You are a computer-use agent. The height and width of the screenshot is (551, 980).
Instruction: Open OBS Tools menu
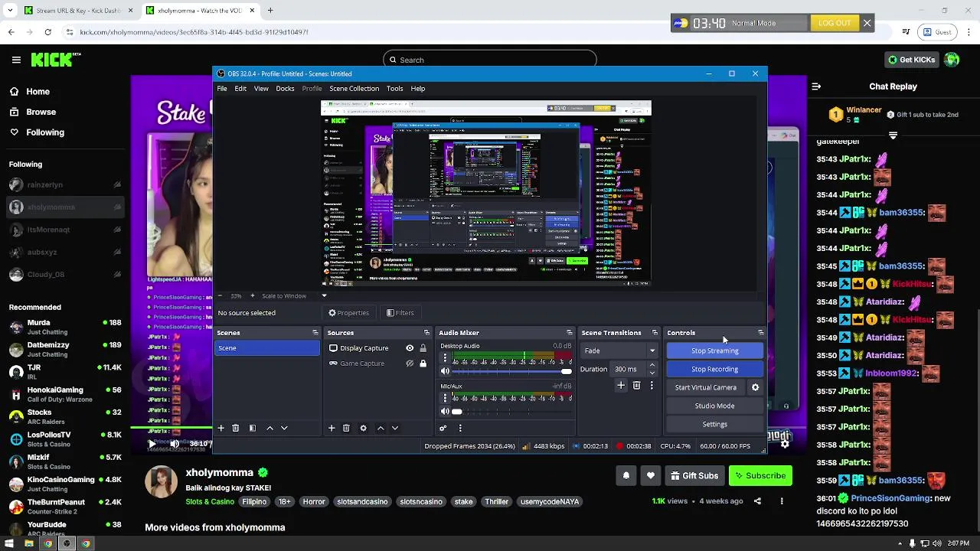[x=394, y=89]
